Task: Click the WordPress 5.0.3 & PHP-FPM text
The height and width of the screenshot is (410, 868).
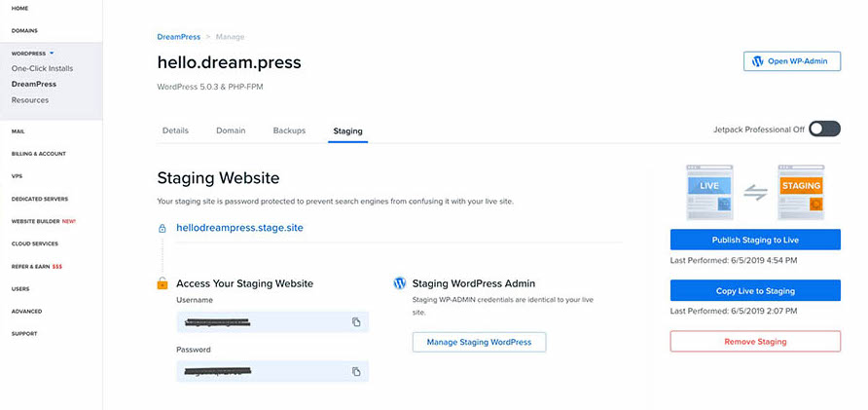Action: (210, 87)
